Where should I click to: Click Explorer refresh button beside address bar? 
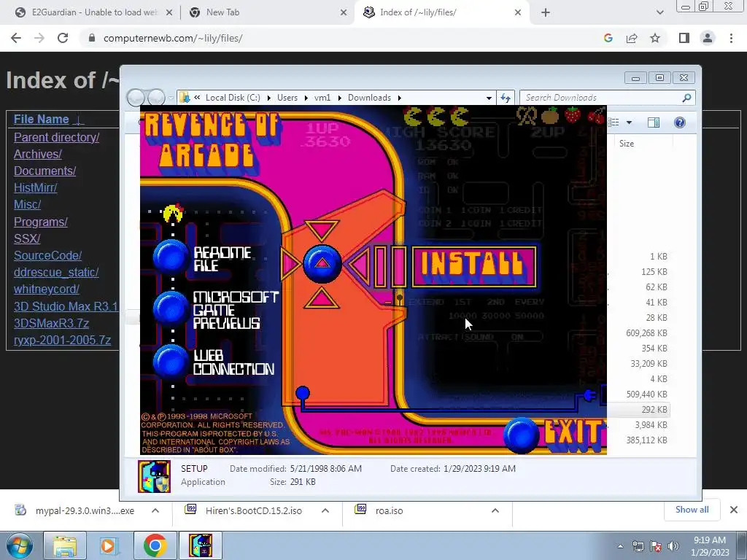click(505, 98)
